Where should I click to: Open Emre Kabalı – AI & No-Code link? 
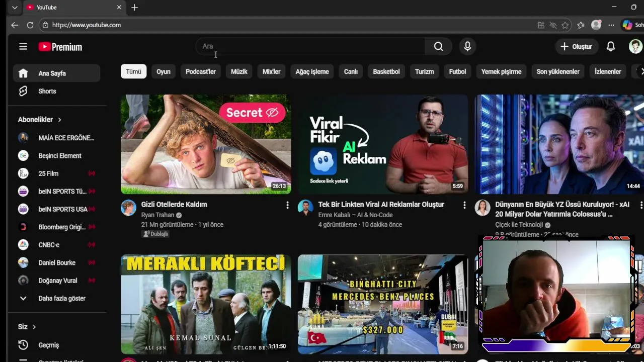click(355, 215)
